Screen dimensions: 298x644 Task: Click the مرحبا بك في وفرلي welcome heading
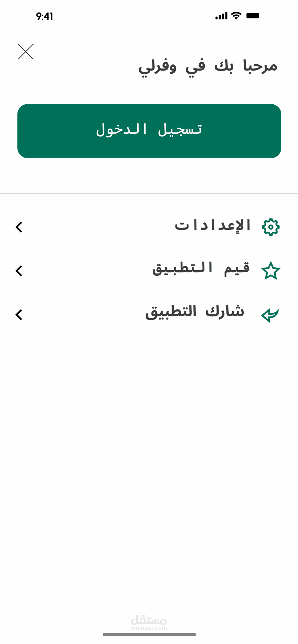pos(208,66)
